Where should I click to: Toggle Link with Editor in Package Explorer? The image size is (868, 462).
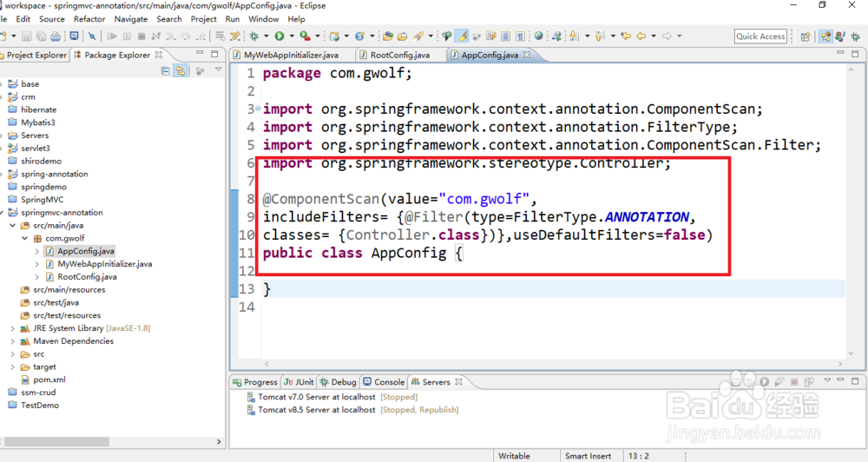tap(181, 70)
